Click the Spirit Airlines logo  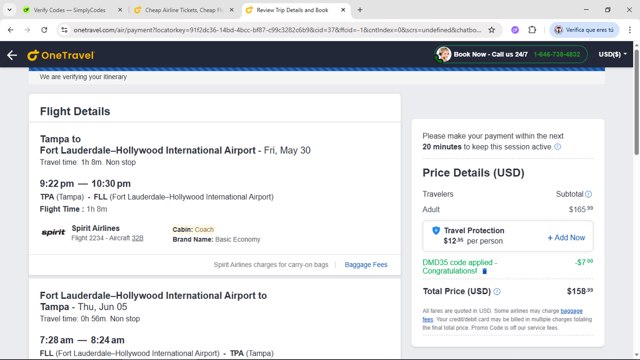53,232
